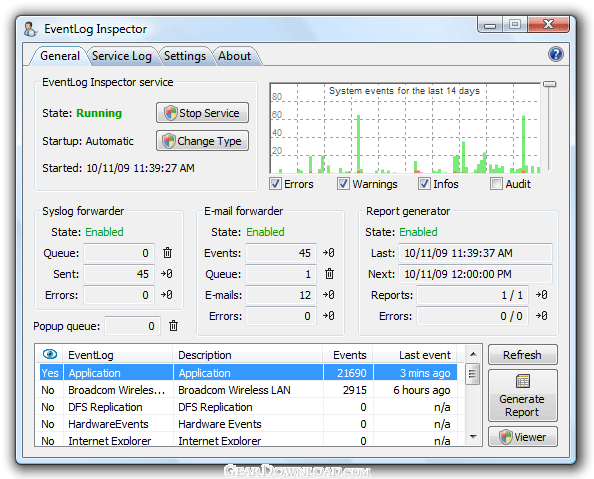Uncheck the Infos checkbox
This screenshot has width=594, height=479.
pos(424,184)
